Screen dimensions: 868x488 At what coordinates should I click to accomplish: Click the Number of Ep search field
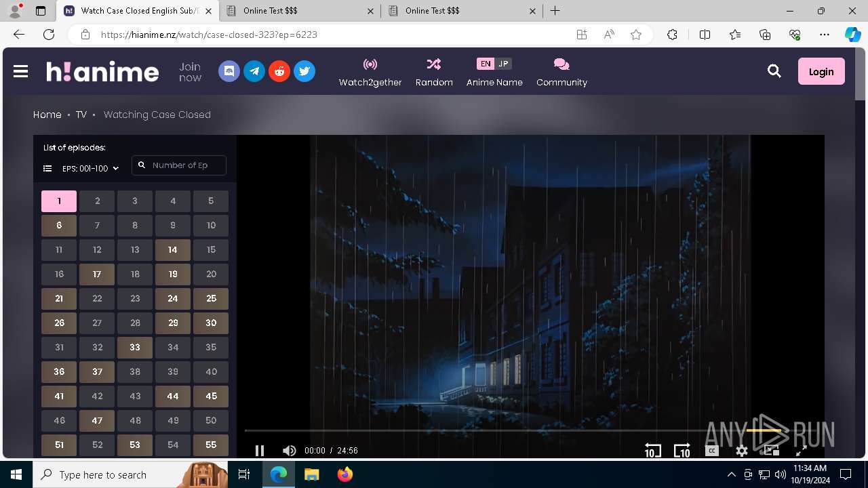(x=179, y=165)
